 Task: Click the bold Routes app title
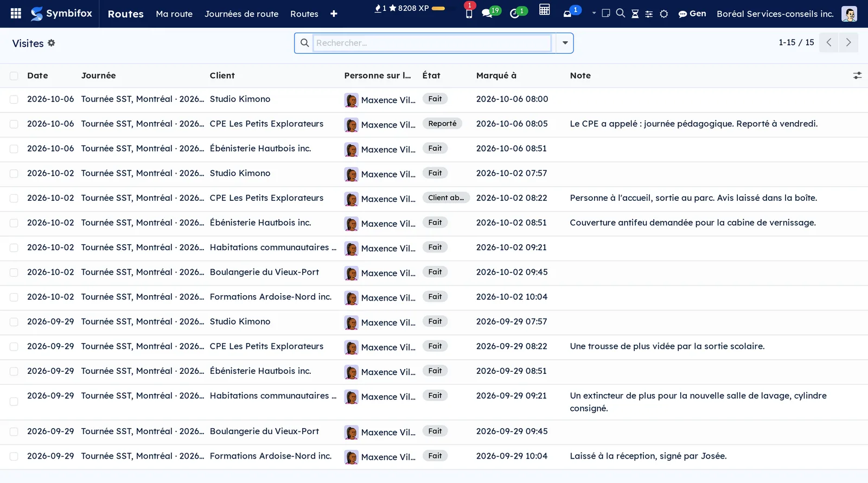126,14
